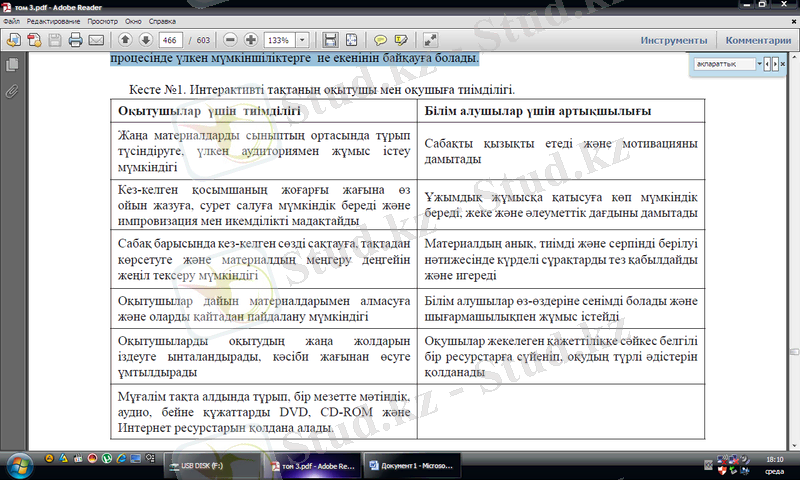
Task: Switch to Документ 1 Microsoft Word taskbar button
Action: click(x=410, y=466)
